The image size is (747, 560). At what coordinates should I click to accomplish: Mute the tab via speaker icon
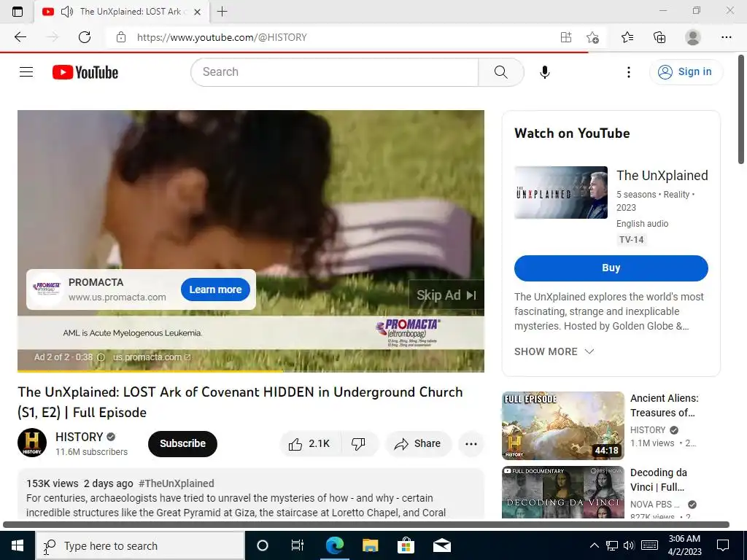click(66, 12)
